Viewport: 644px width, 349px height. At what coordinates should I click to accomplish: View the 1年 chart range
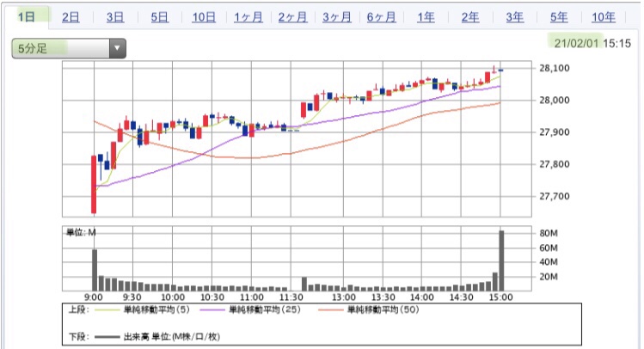(426, 17)
